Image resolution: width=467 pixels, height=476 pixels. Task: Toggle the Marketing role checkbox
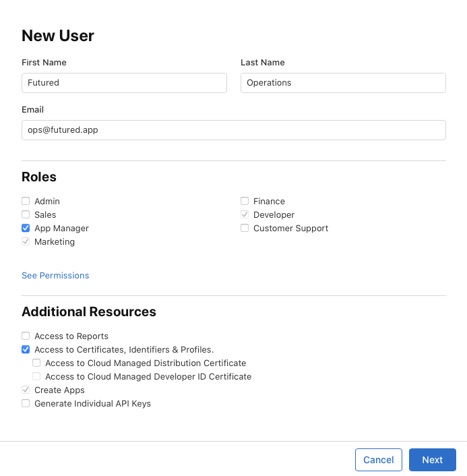(x=26, y=241)
